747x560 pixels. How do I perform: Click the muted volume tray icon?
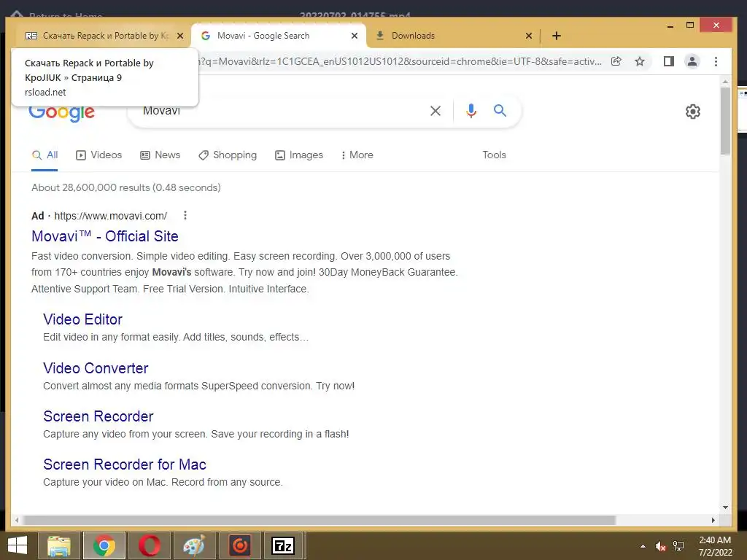(660, 546)
